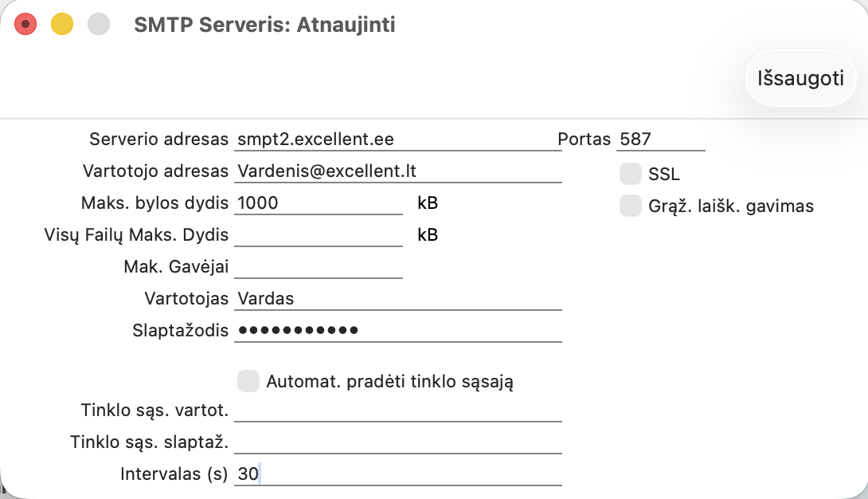This screenshot has height=499, width=868.
Task: Click the SMTP Serveris: Atnaujinti title
Action: [x=264, y=25]
